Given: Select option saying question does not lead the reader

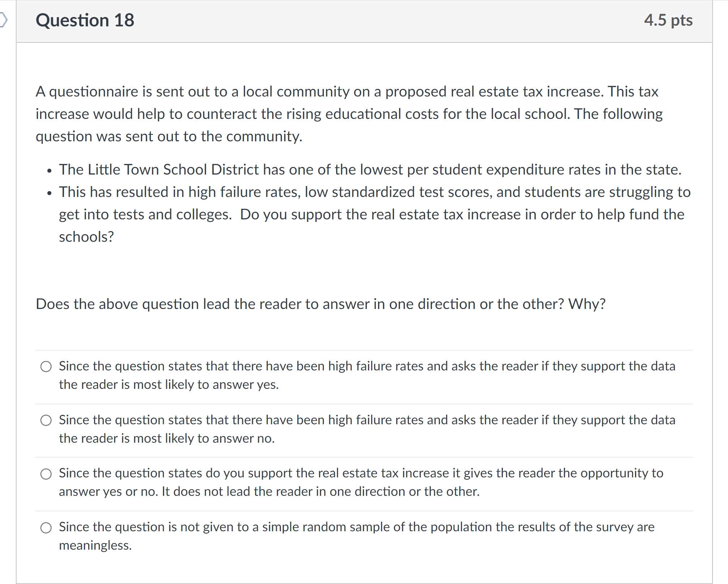Looking at the screenshot, I should coord(46,474).
